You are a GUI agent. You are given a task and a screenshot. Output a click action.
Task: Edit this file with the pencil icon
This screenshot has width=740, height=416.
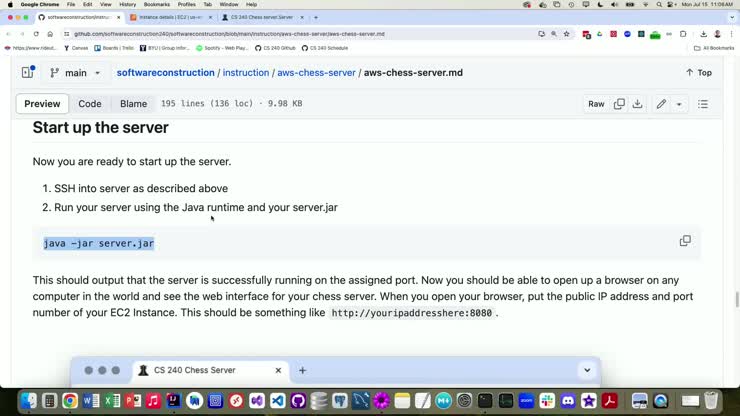661,104
